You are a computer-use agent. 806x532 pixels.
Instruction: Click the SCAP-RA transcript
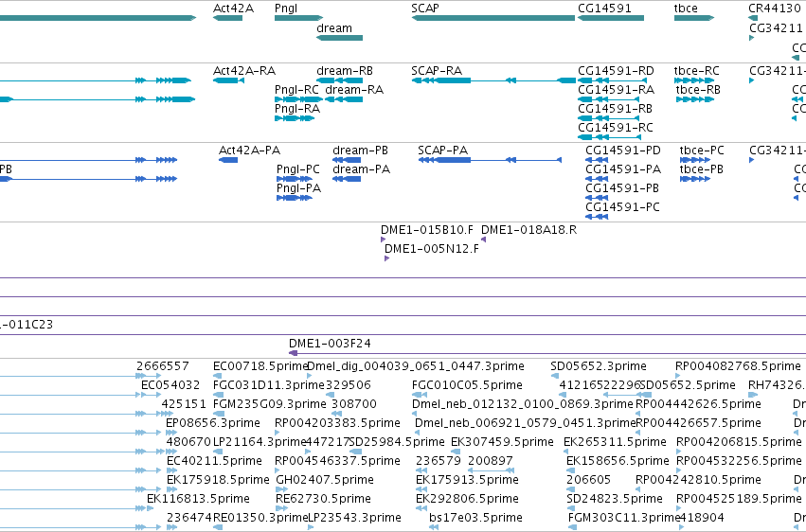coord(493,80)
